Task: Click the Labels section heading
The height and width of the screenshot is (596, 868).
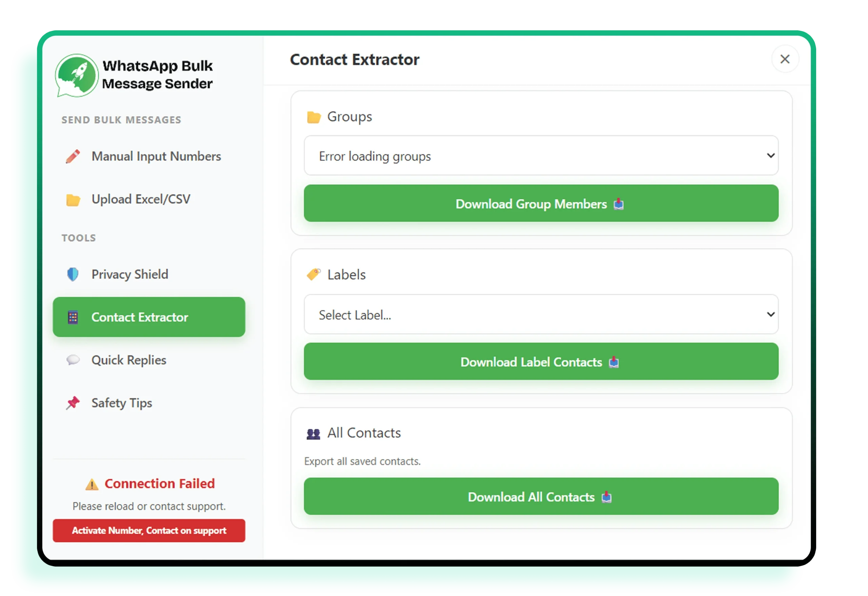Action: click(x=347, y=275)
